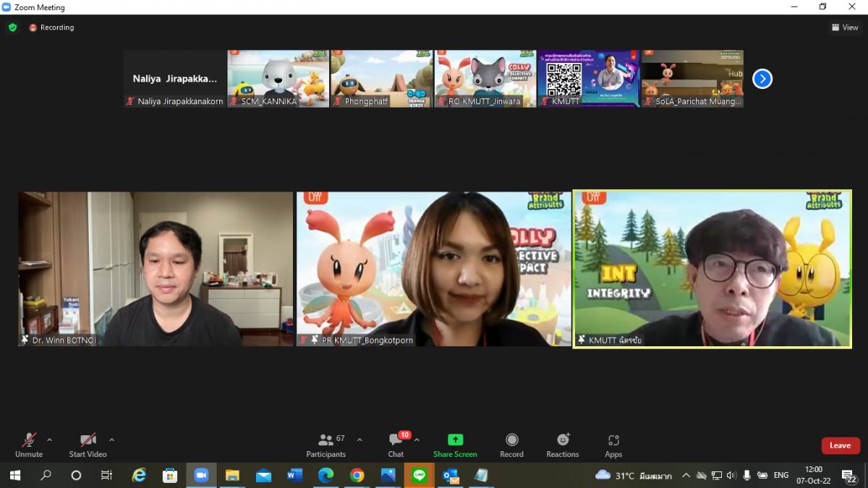Open the notepad-style app at the taskbar end
This screenshot has height=488, width=868.
[x=481, y=475]
